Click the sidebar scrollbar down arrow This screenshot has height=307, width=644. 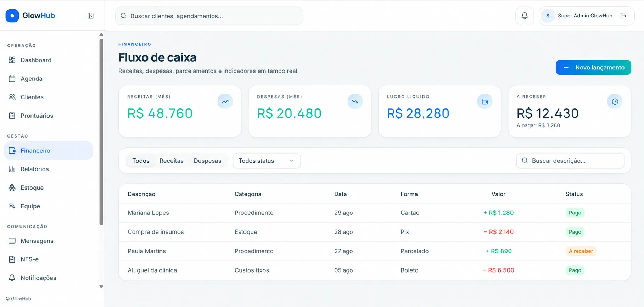(101, 286)
